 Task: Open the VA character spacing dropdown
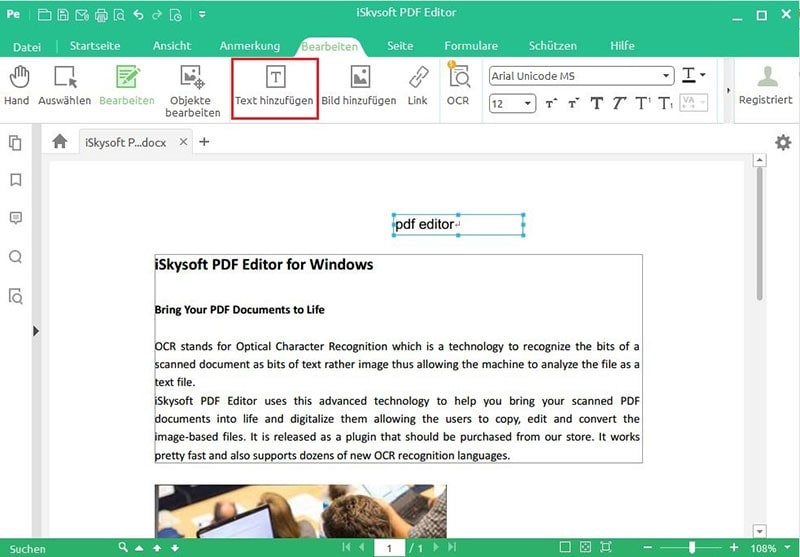coord(694,103)
